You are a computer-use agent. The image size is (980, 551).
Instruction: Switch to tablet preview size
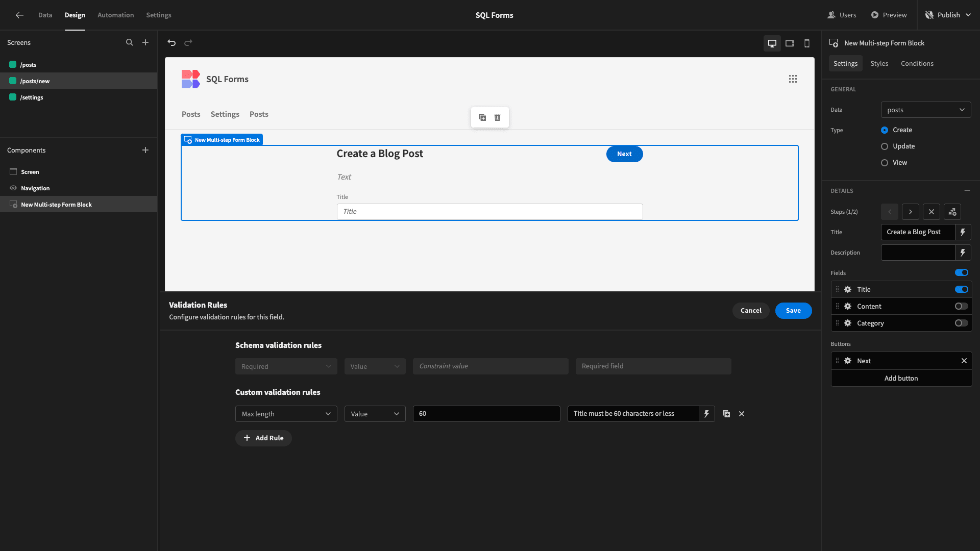point(790,43)
